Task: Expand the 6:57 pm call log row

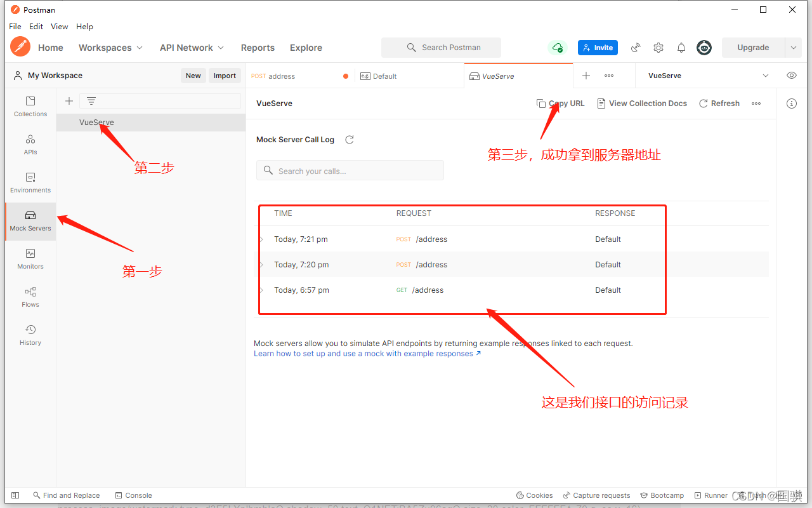Action: (261, 290)
